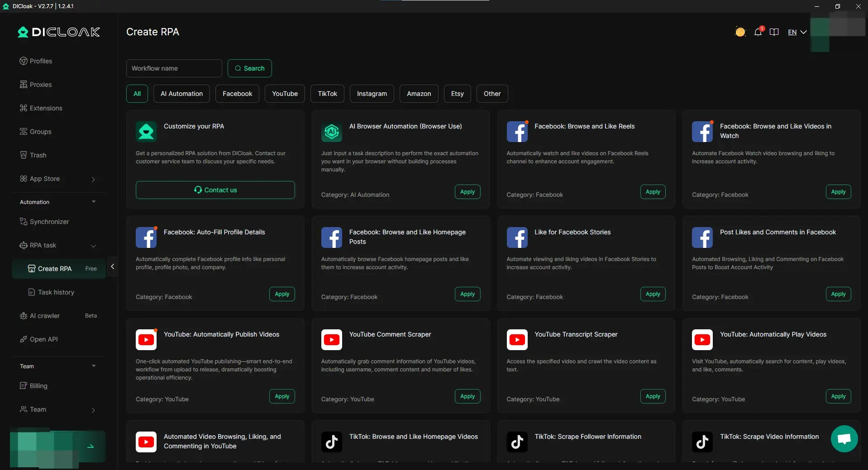Image resolution: width=868 pixels, height=470 pixels.
Task: Focus the Workflow name search field
Action: pyautogui.click(x=174, y=68)
